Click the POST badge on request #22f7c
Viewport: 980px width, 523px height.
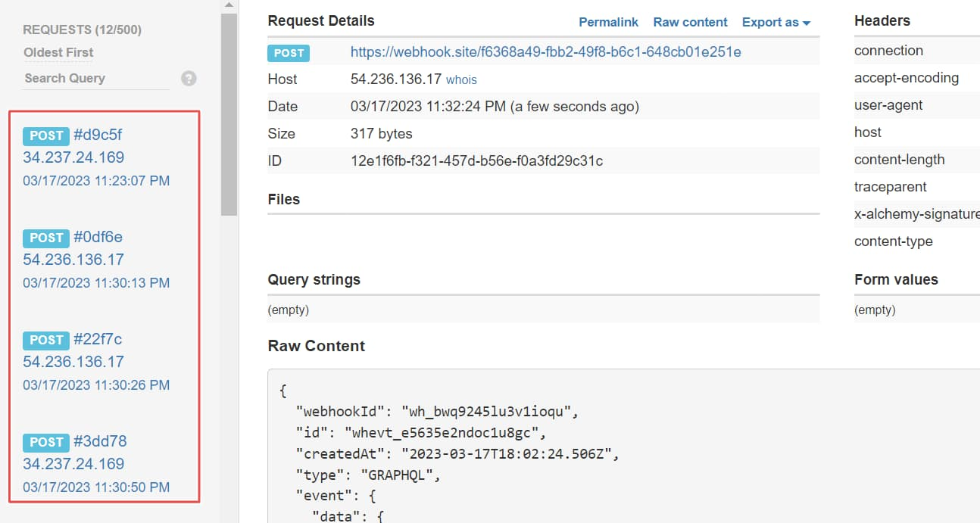[46, 340]
